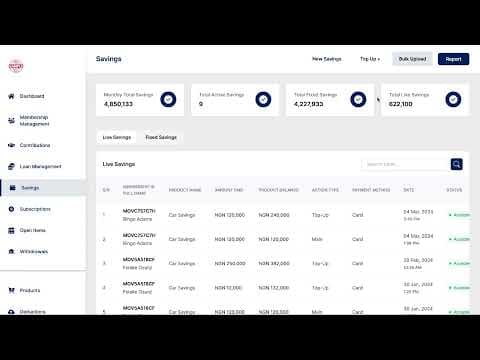The height and width of the screenshot is (360, 480).
Task: Click the Live Savings table heading
Action: coord(119,164)
